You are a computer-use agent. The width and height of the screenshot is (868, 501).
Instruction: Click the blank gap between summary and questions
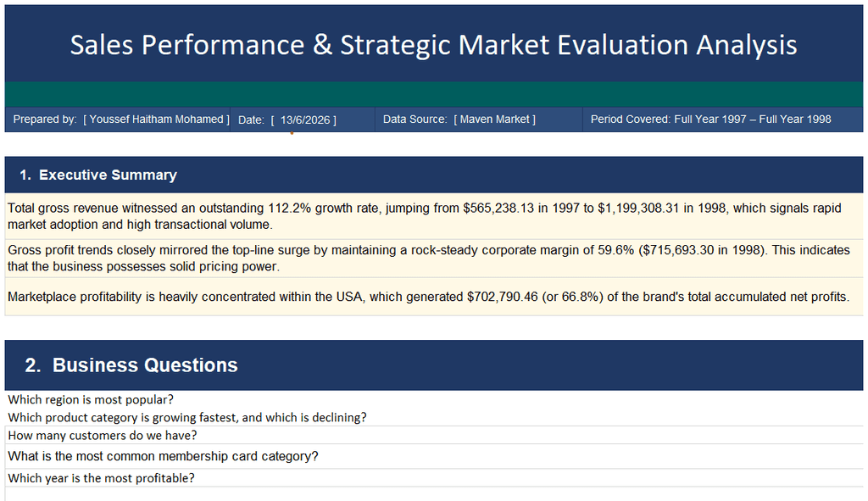tap(433, 328)
